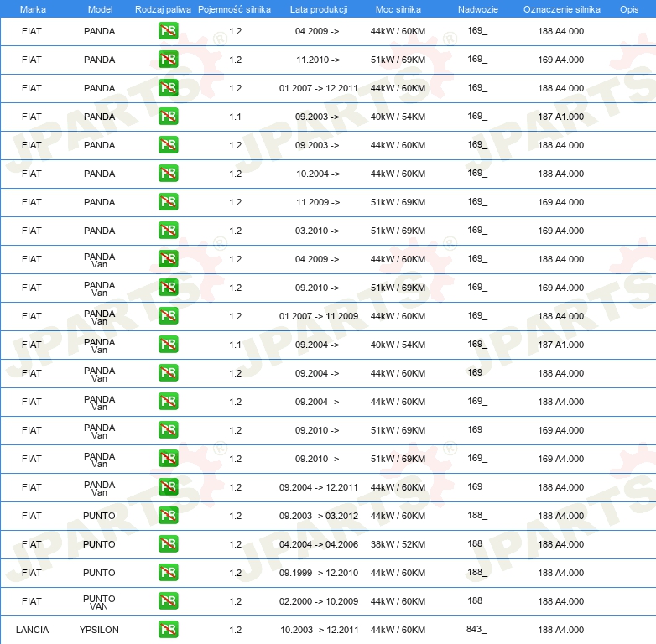Click 1.1 capacity in PANDA Van row
Screen dimensions: 656x644
click(235, 345)
